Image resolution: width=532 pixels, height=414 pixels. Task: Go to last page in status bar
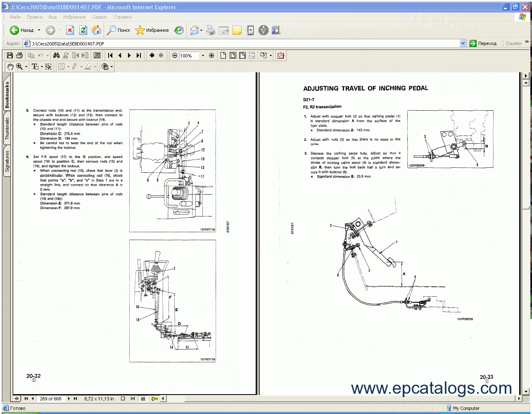coord(75,399)
